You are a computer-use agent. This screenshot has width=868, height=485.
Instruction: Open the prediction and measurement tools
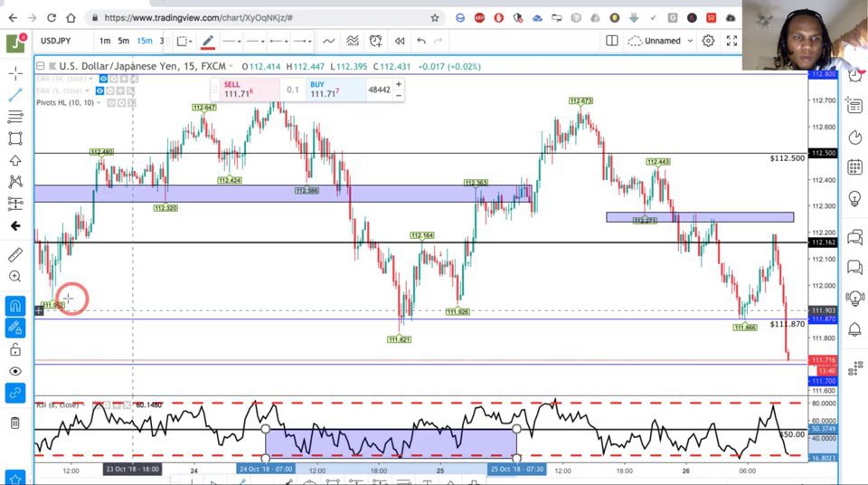[x=15, y=204]
